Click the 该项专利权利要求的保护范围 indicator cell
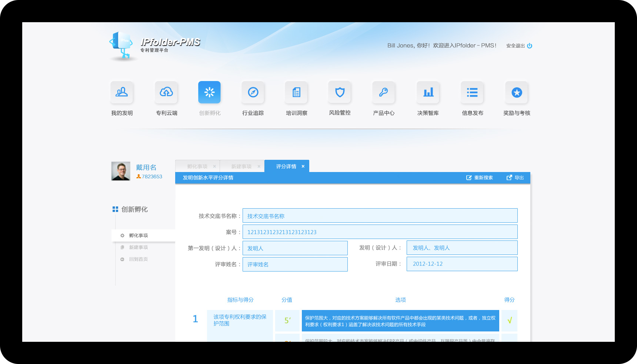Image resolution: width=637 pixels, height=364 pixels. tap(240, 326)
